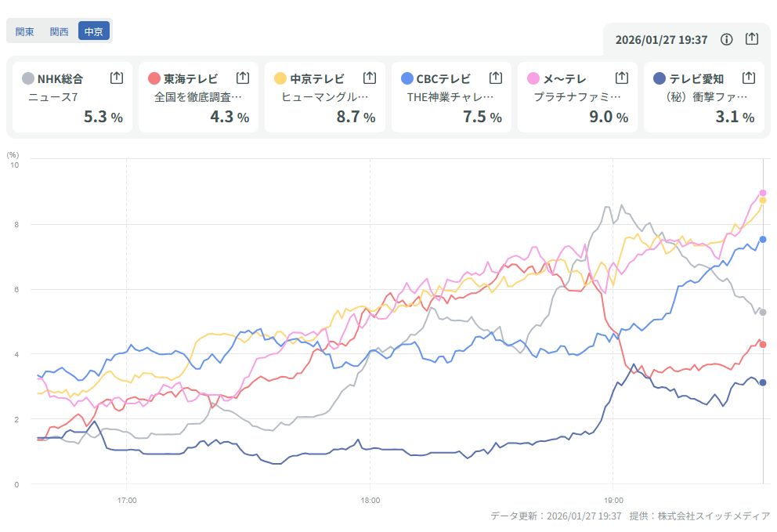Click the ニュース7 program title

click(52, 98)
